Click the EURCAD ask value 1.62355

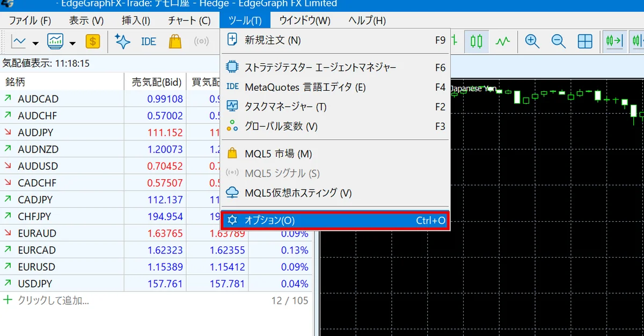pos(227,250)
